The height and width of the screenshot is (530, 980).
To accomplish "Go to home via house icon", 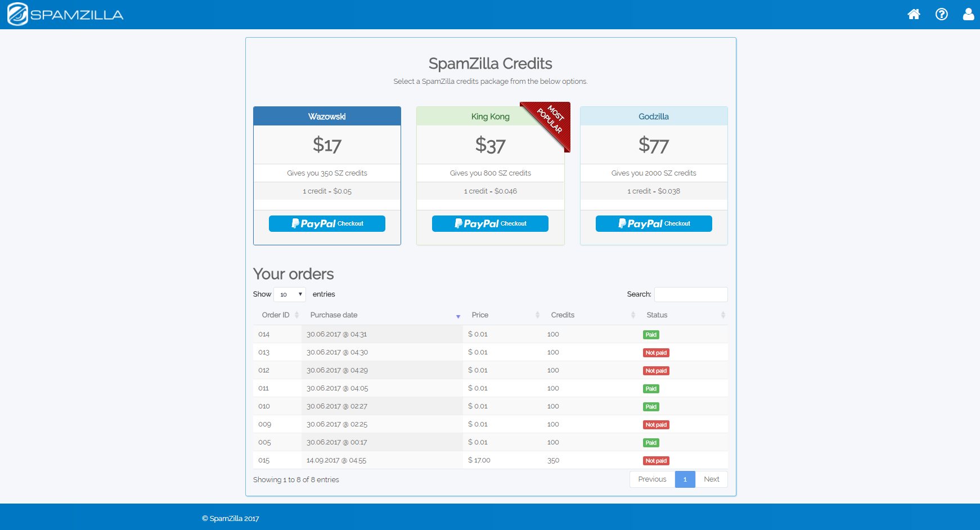I will pos(914,14).
